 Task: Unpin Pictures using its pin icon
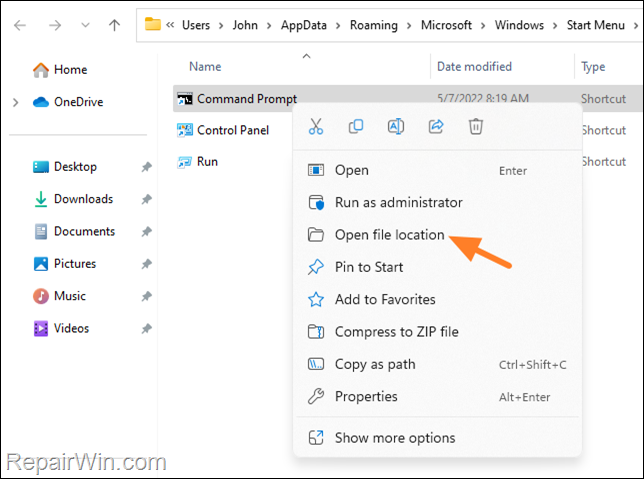pyautogui.click(x=147, y=264)
